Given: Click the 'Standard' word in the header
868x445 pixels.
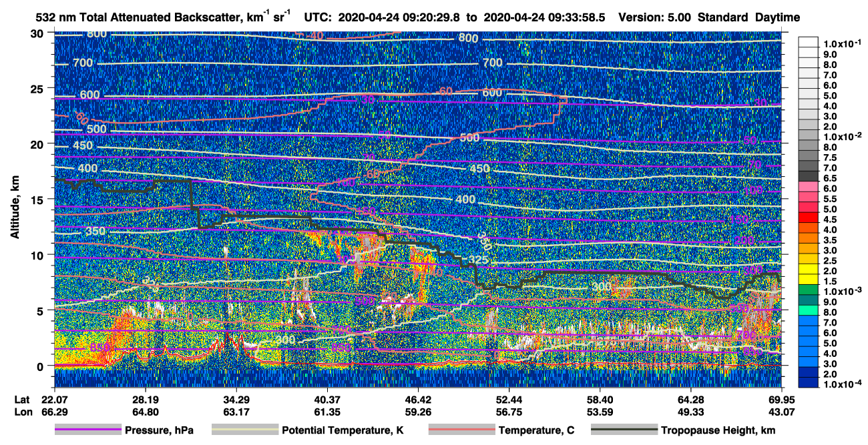Looking at the screenshot, I should (723, 18).
